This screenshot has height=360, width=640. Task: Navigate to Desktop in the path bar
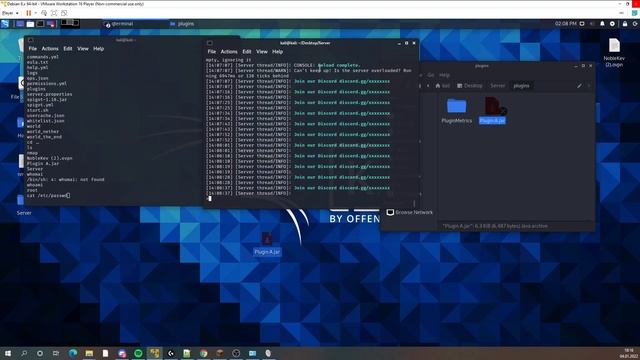coord(470,86)
